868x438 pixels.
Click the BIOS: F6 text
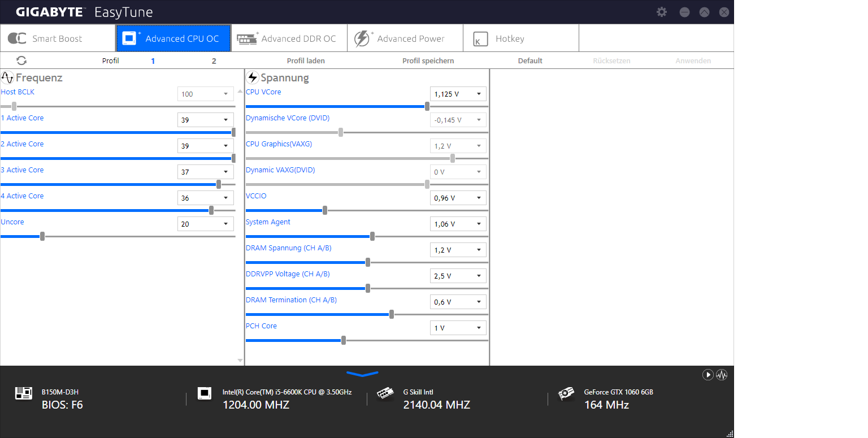[62, 405]
